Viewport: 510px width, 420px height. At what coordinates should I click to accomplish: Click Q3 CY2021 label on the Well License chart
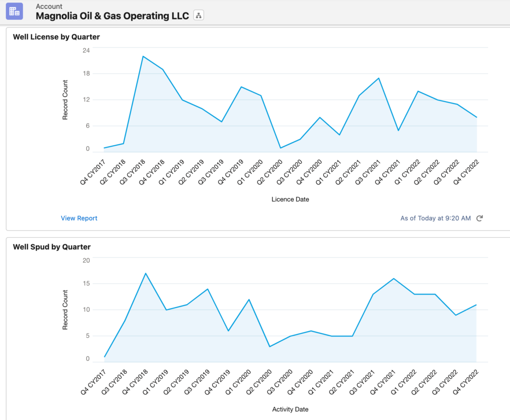[x=368, y=172]
